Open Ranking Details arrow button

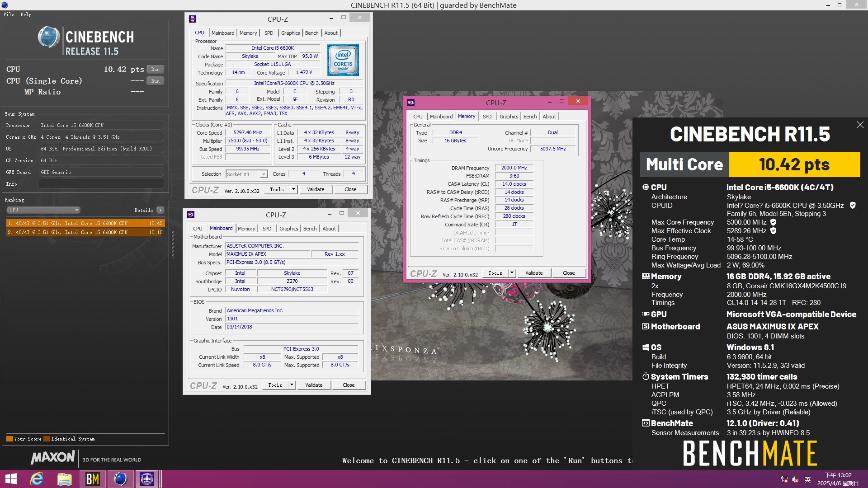coord(160,210)
